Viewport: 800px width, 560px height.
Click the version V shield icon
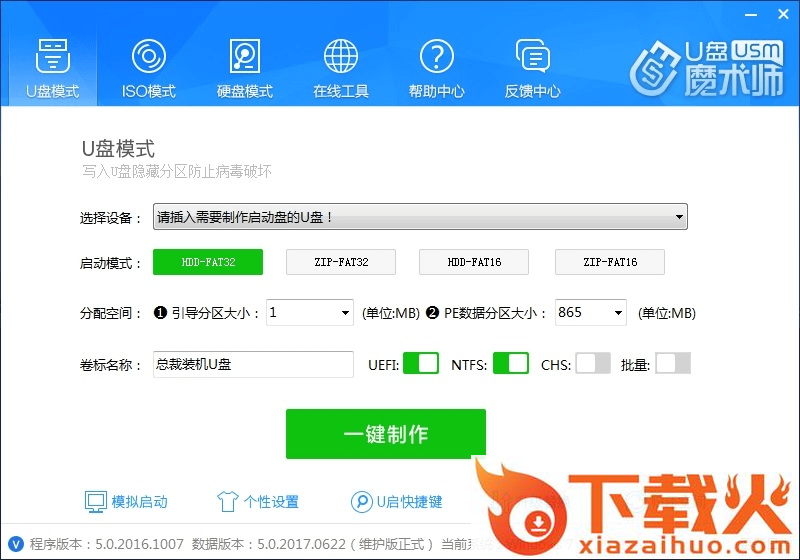tap(16, 544)
